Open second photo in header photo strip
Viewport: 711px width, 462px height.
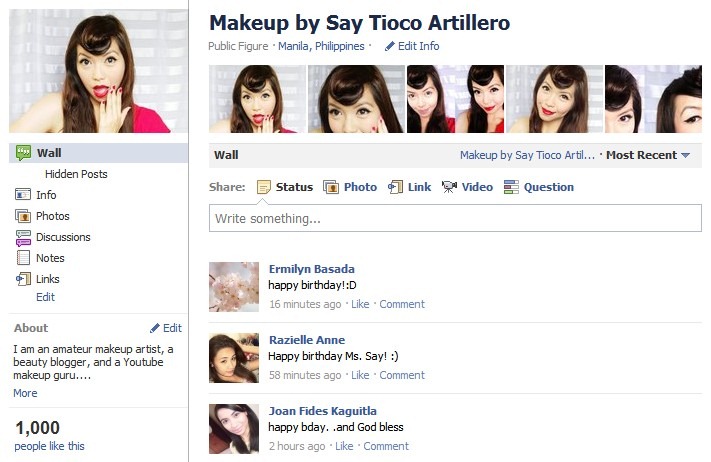356,99
